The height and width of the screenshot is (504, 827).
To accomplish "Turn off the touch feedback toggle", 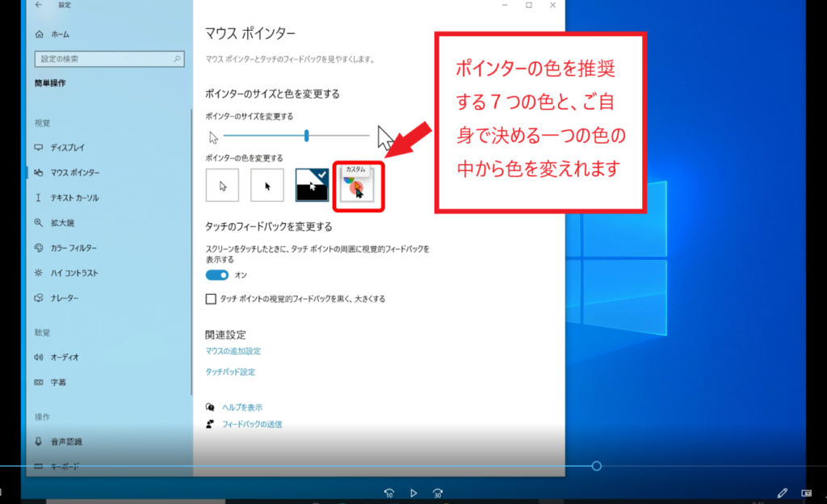I will [217, 275].
